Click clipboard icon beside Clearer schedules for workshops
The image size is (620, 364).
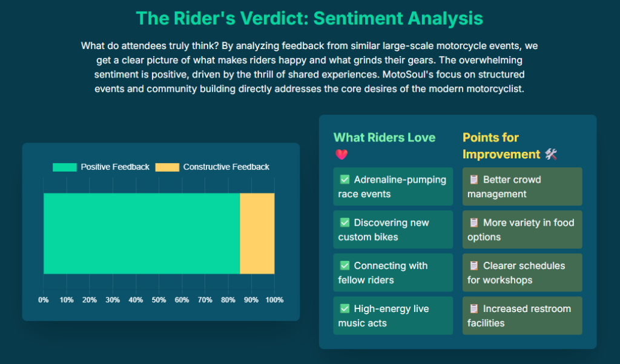coord(473,265)
